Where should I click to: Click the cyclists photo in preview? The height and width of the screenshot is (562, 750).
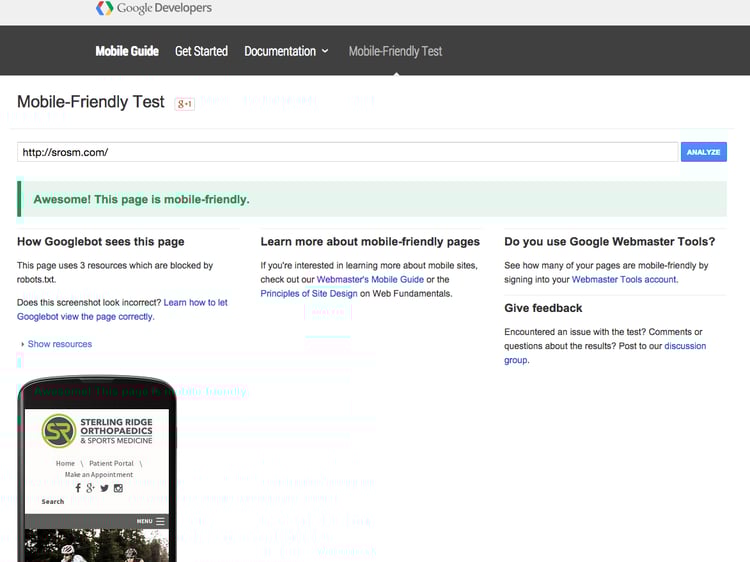tap(97, 545)
